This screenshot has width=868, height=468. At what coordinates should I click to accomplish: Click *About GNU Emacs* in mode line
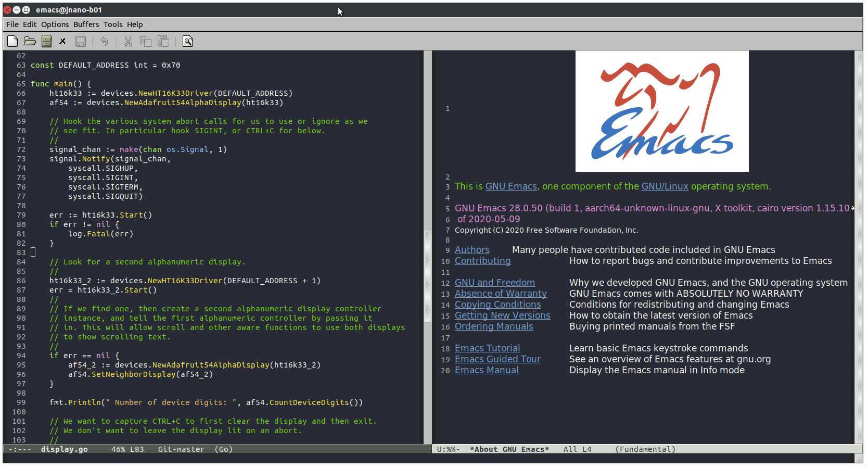click(509, 449)
